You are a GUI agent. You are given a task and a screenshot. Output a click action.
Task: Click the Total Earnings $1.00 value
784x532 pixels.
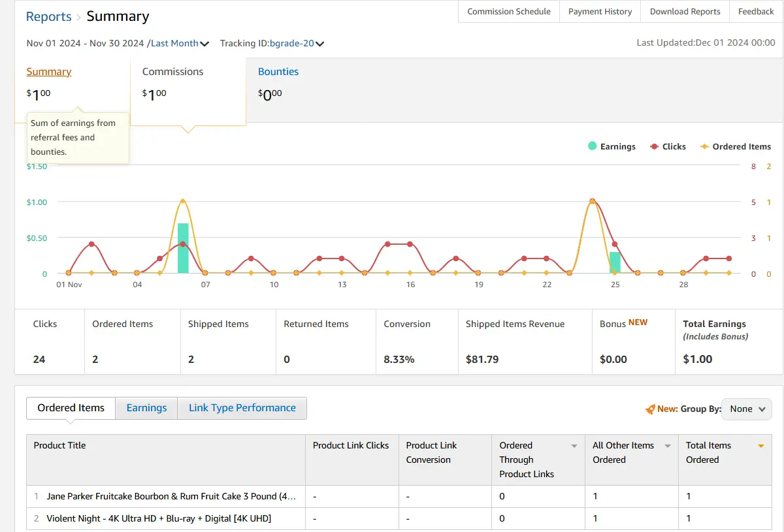698,360
